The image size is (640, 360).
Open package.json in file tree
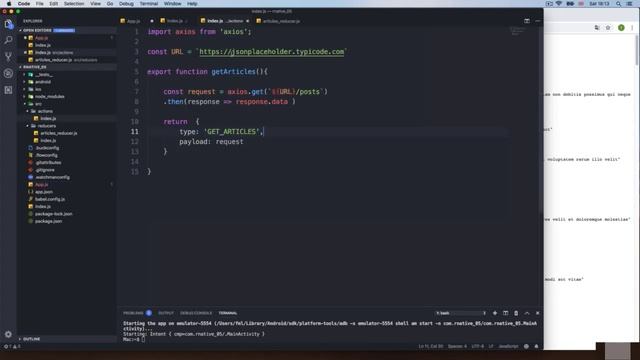(48, 221)
